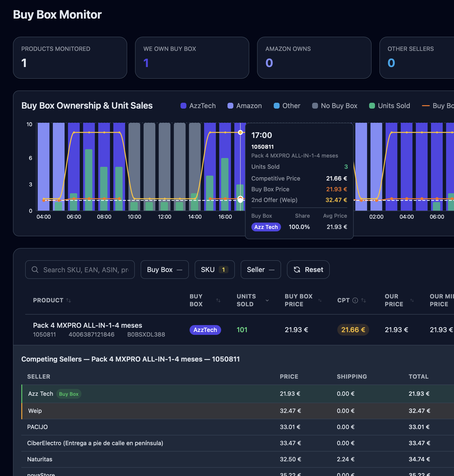Focus the Search SKU, EAN, ASIN field
Screen dimensions: 454x476
86,270
